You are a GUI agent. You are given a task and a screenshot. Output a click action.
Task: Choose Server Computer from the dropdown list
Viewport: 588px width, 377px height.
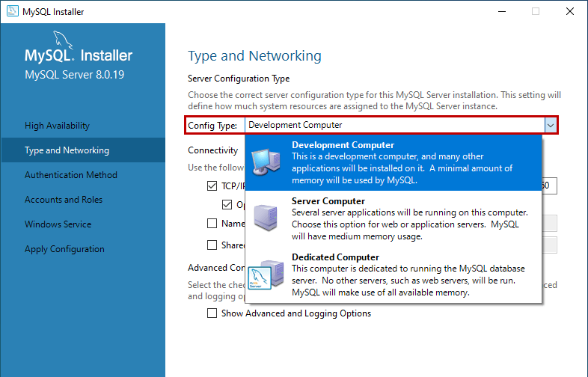pyautogui.click(x=393, y=218)
